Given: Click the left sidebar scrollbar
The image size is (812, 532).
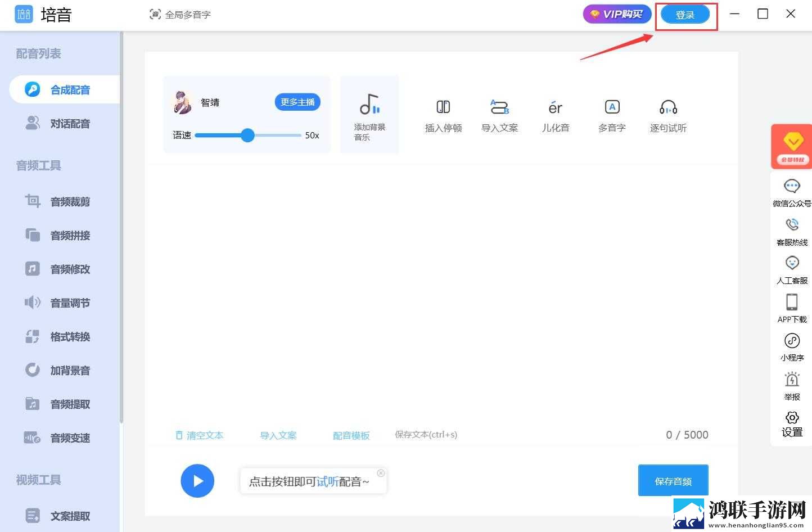Looking at the screenshot, I should tap(121, 228).
